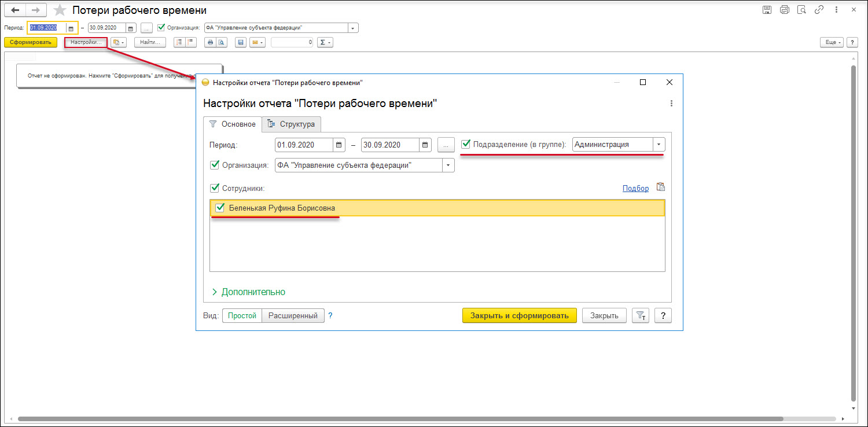Screen dimensions: 868x427
Task: Open the send by email envelope dropdown
Action: [258, 42]
